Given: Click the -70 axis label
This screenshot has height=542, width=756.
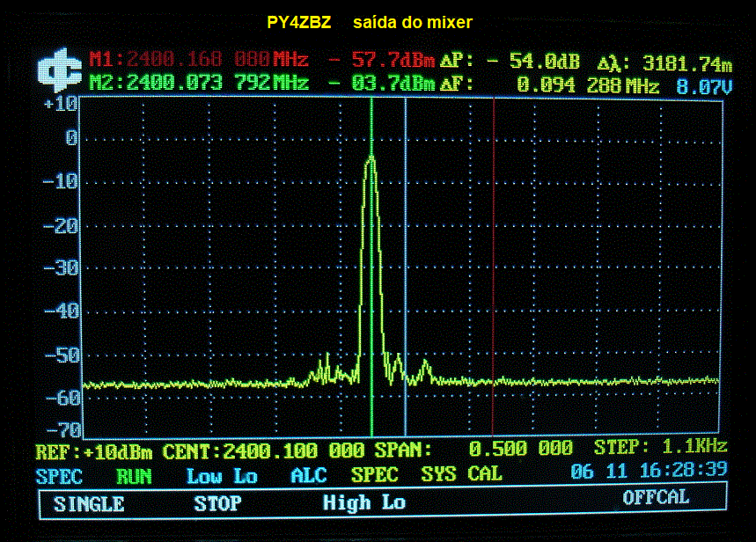Looking at the screenshot, I should [x=63, y=429].
